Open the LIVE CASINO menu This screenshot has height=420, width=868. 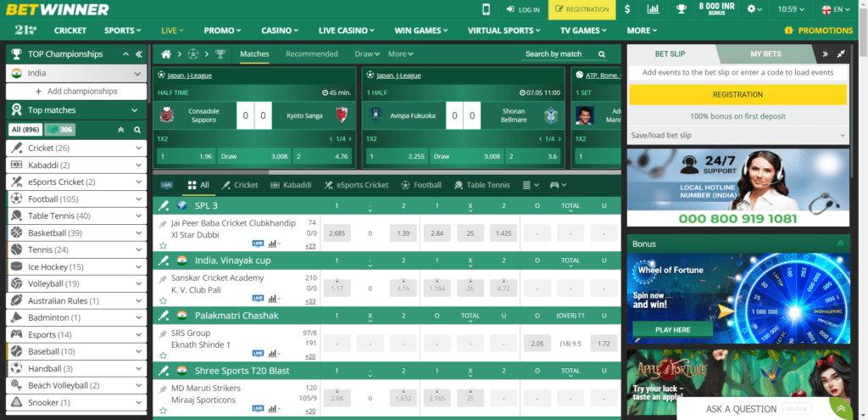tap(346, 31)
